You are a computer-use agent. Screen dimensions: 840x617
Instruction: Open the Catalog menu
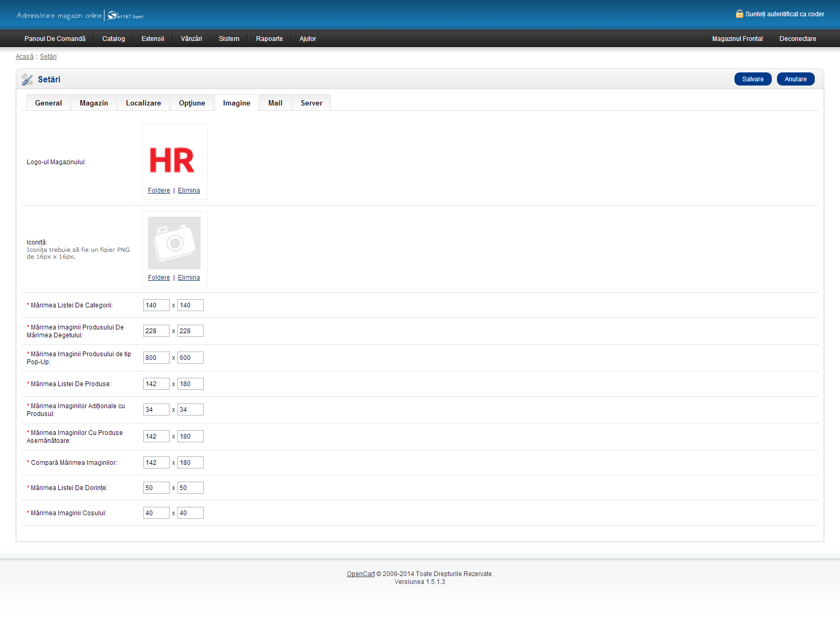pos(113,39)
